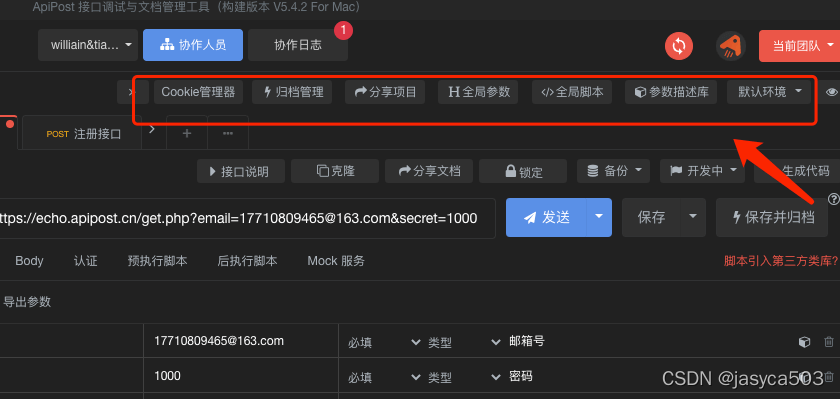The height and width of the screenshot is (399, 840).
Task: Open the 参数描述库 parameter library
Action: click(x=671, y=92)
